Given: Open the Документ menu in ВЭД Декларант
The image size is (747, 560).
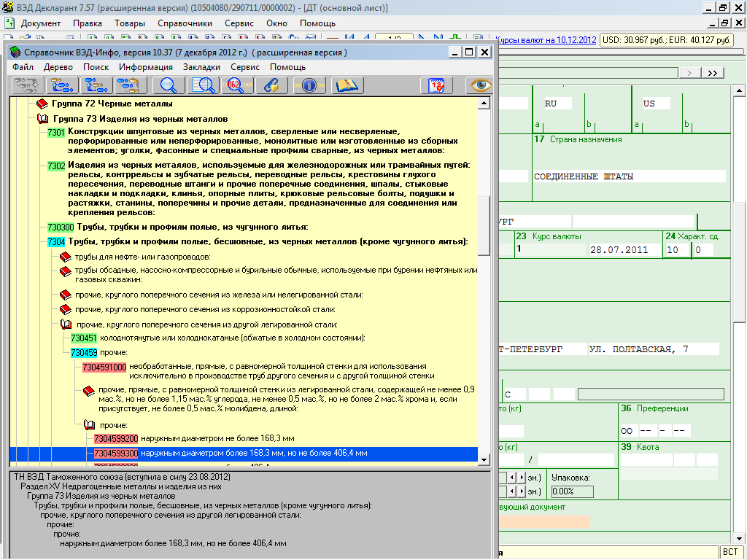Looking at the screenshot, I should (x=41, y=23).
